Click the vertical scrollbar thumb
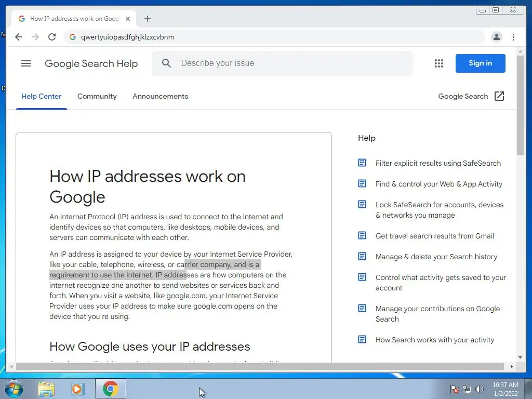Image resolution: width=532 pixels, height=399 pixels. pos(520,105)
